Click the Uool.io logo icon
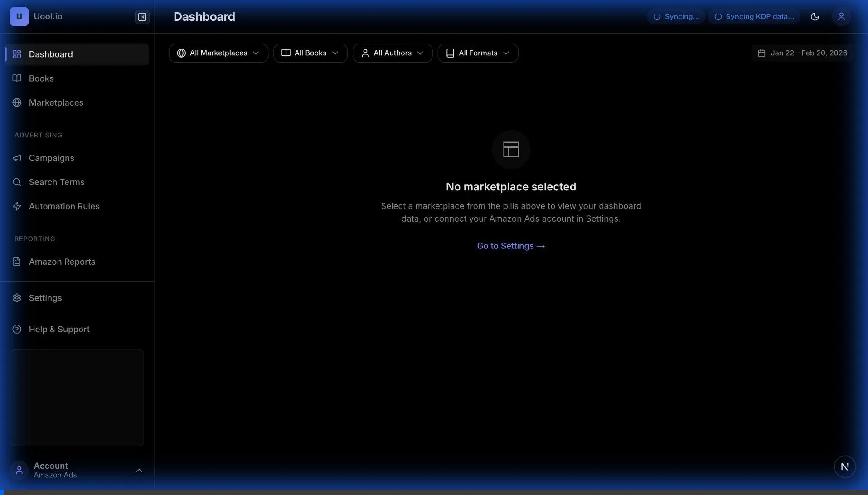 19,17
